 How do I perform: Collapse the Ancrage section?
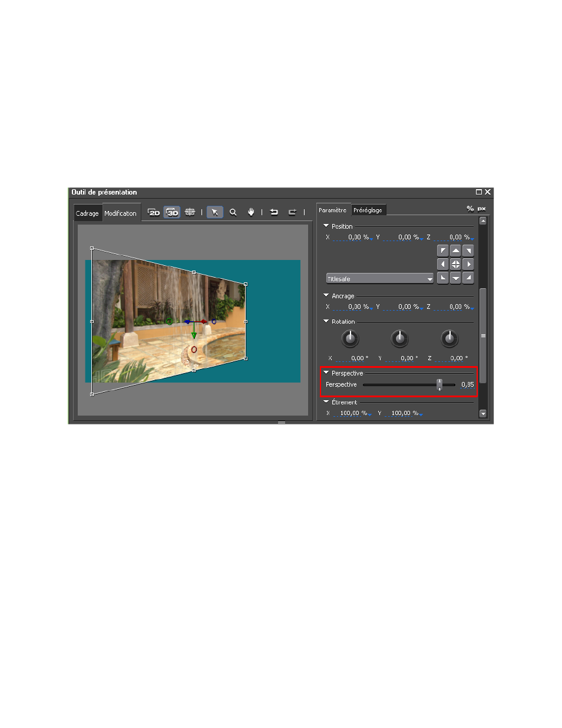tap(326, 295)
